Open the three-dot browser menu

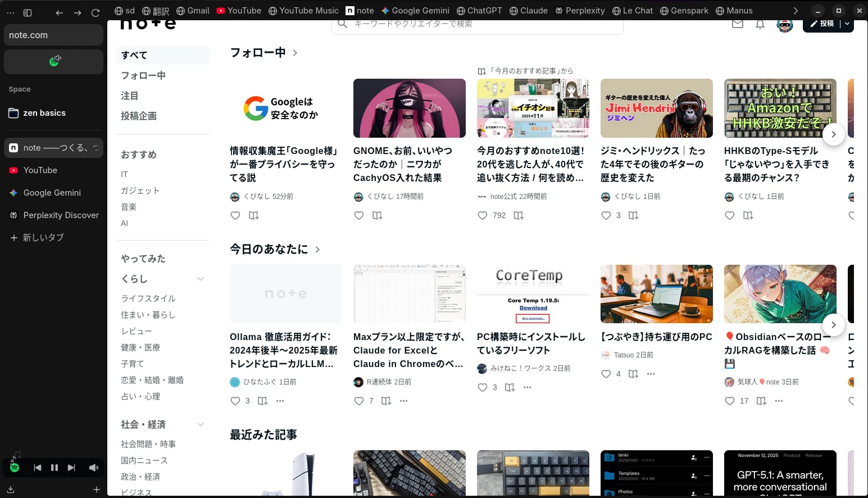pos(10,12)
